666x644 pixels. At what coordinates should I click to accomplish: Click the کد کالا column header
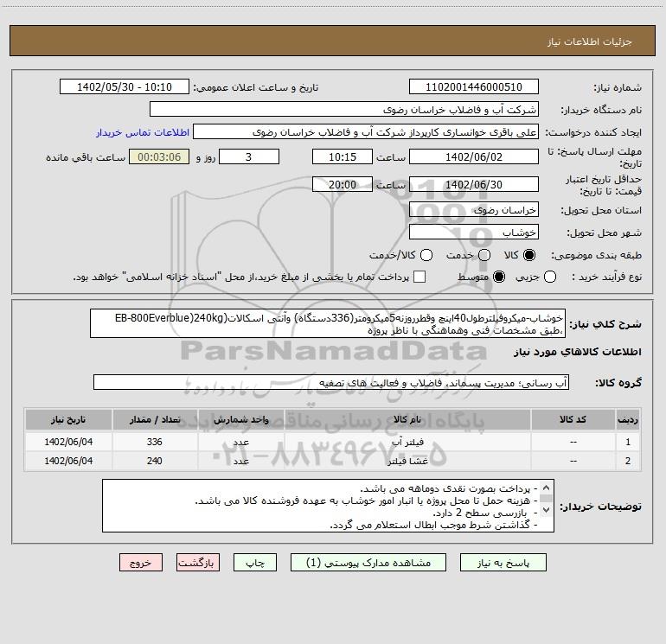[x=573, y=419]
